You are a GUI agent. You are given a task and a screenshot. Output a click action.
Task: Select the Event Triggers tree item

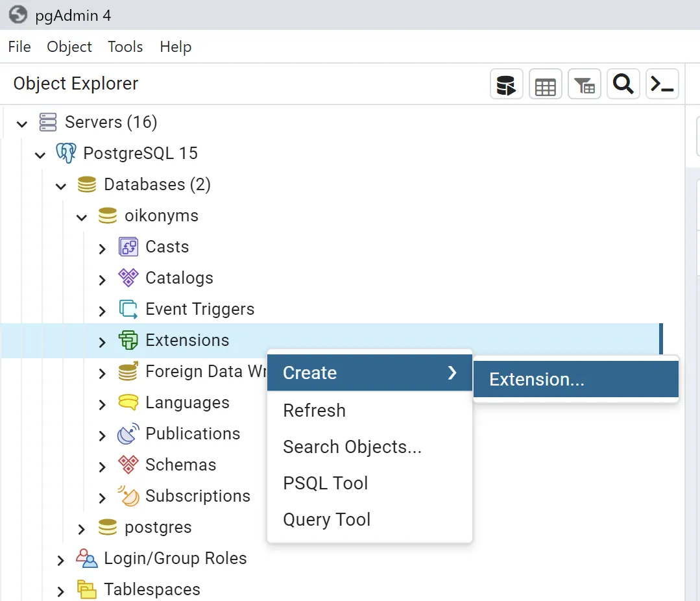coord(200,309)
